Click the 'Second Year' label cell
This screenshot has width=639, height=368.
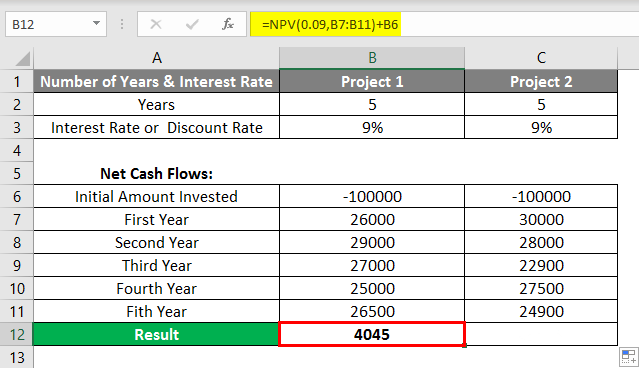click(156, 242)
